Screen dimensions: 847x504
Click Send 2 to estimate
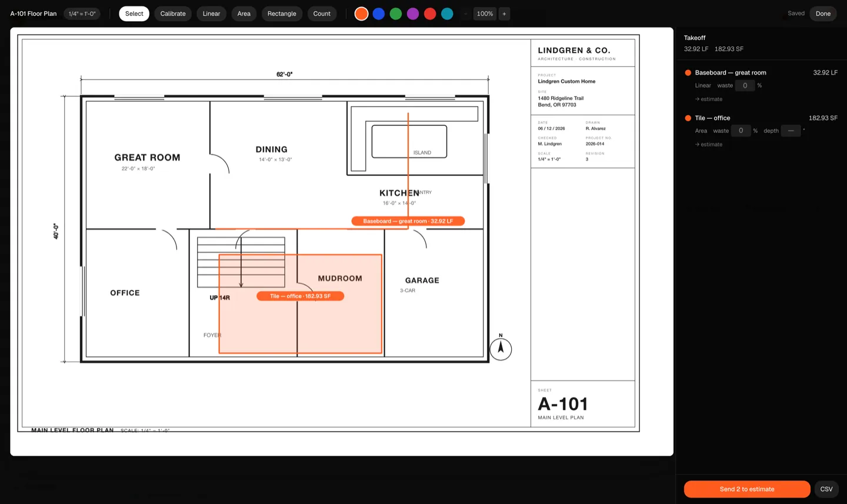pyautogui.click(x=747, y=489)
